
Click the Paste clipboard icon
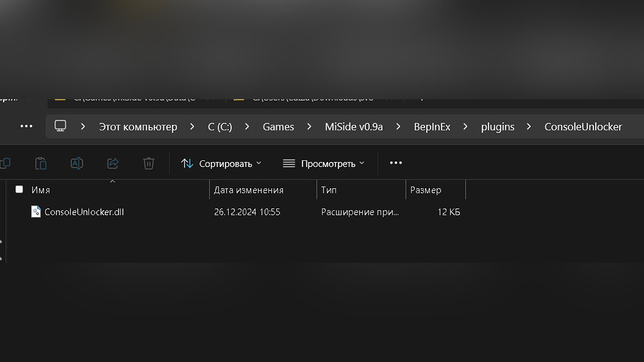point(41,163)
